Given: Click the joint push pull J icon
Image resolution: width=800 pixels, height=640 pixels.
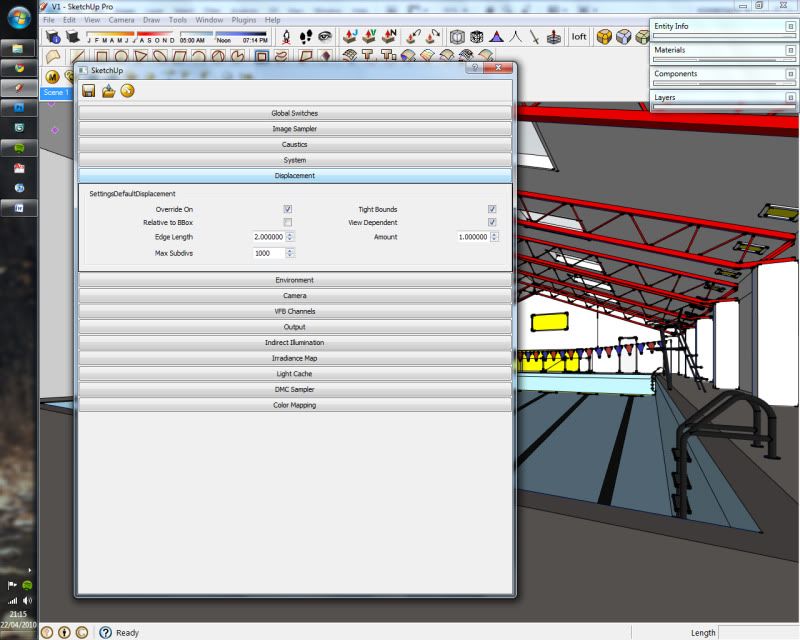Looking at the screenshot, I should [350, 36].
